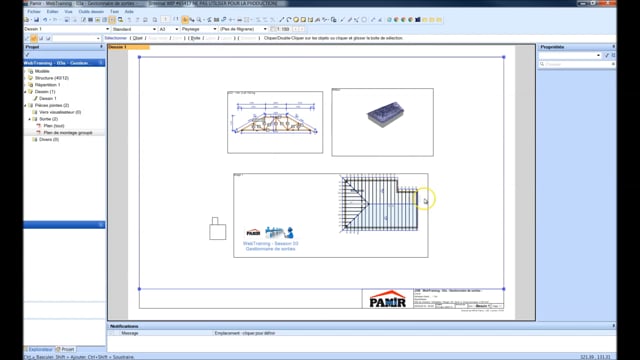Select Vers visualisateur (0) in the tree
Screen dimensions: 640x360
60,112
